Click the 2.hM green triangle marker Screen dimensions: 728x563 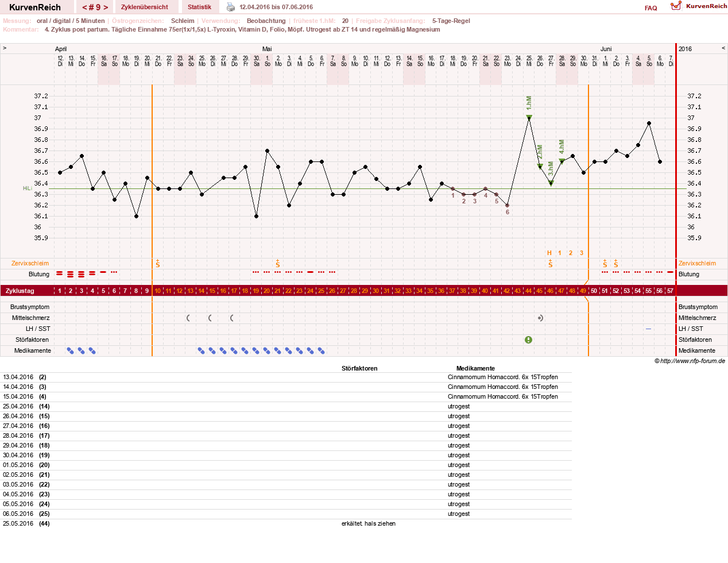[540, 167]
